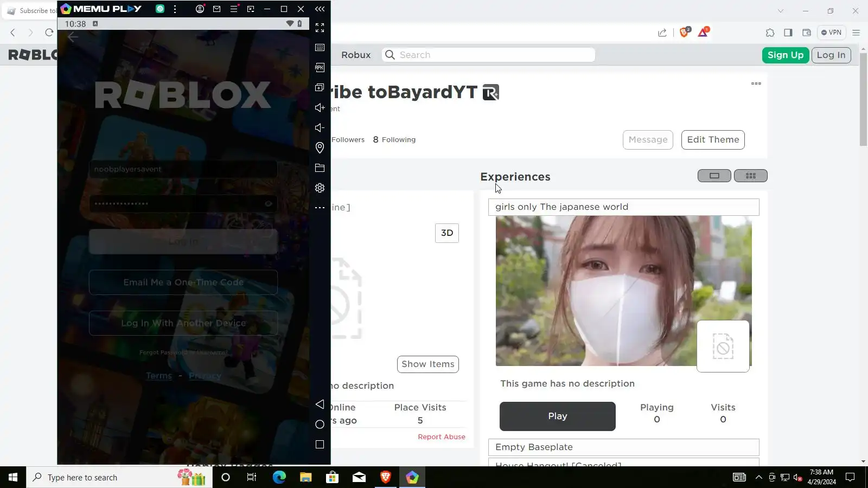Click the green app icon in MEmu title bar
This screenshot has height=488, width=868.
160,9
